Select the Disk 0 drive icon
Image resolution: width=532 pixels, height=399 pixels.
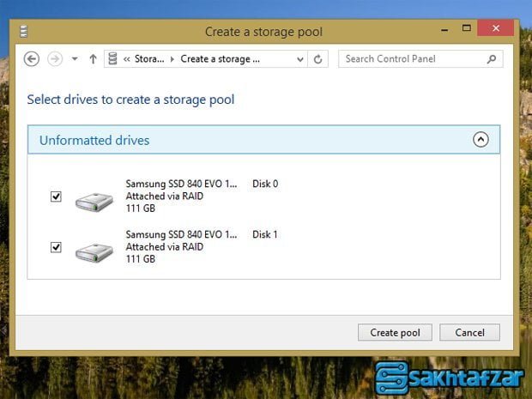93,201
